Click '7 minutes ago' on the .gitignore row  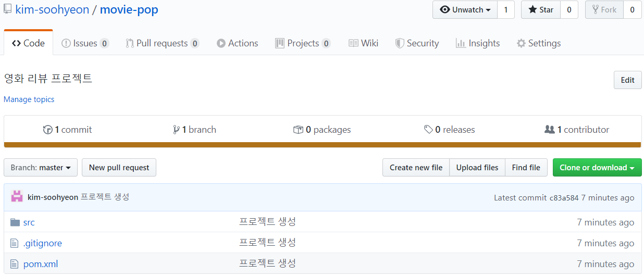[605, 243]
